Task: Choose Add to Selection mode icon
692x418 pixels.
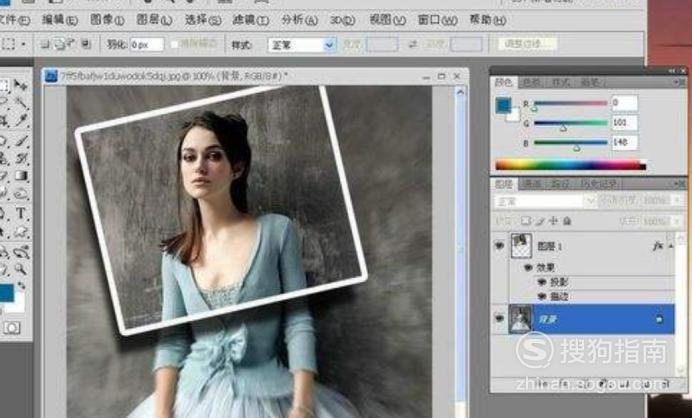Action: [59, 44]
